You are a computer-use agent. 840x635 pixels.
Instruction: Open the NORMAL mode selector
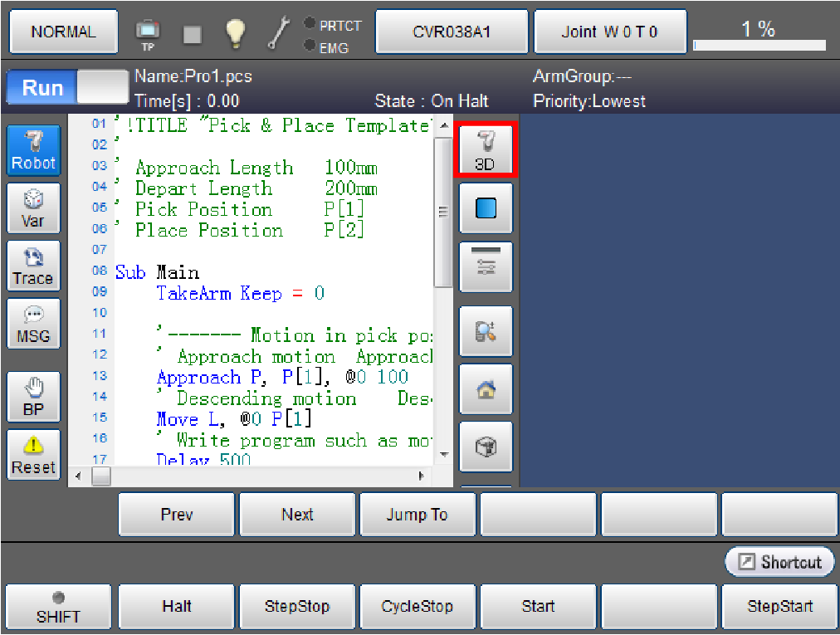pos(63,32)
